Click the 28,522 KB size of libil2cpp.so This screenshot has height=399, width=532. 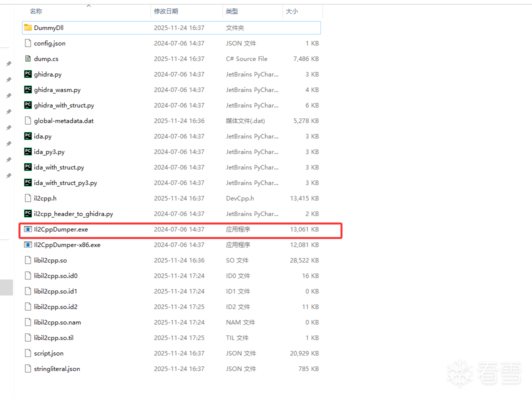tap(304, 260)
